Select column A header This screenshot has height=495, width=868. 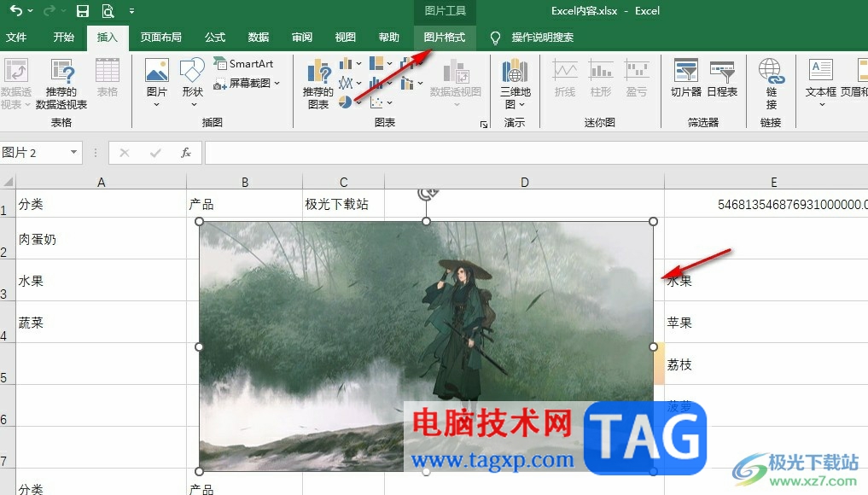click(x=102, y=182)
